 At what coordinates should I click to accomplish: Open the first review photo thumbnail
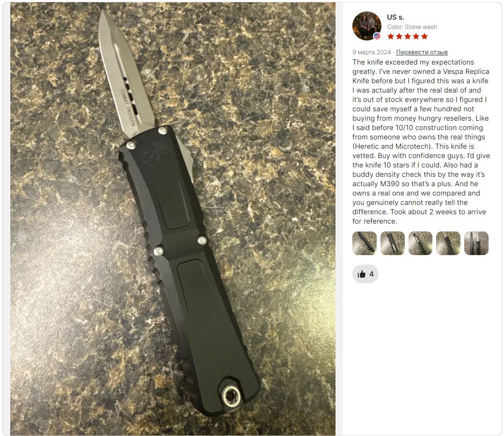365,243
